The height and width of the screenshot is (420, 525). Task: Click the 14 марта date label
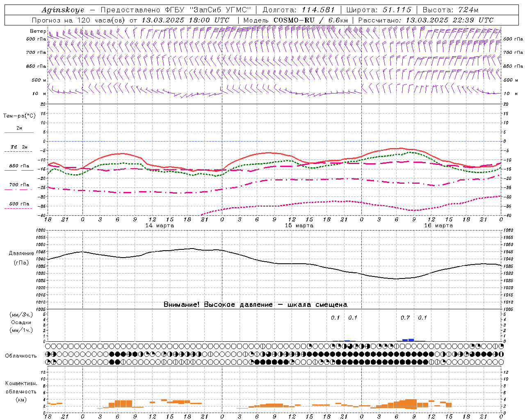tap(160, 226)
